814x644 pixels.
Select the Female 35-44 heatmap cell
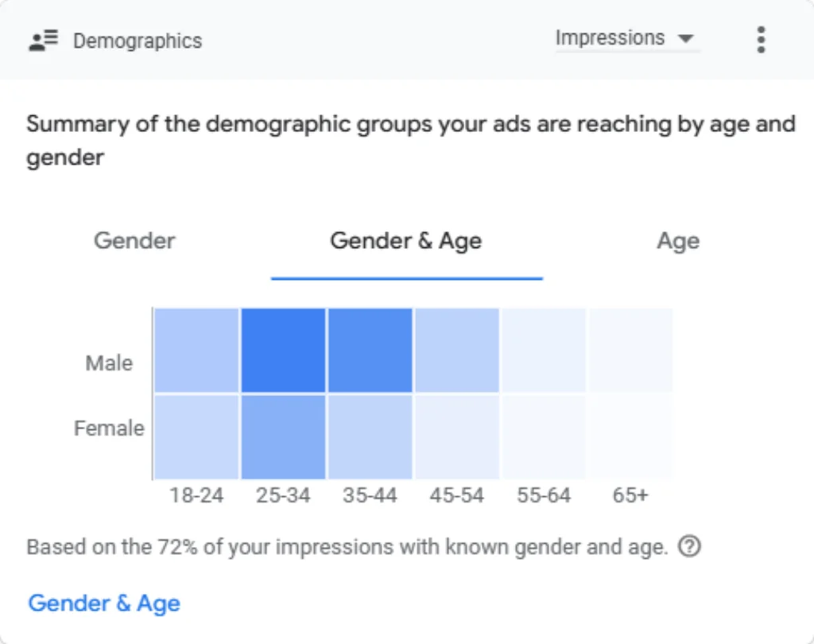pos(370,437)
